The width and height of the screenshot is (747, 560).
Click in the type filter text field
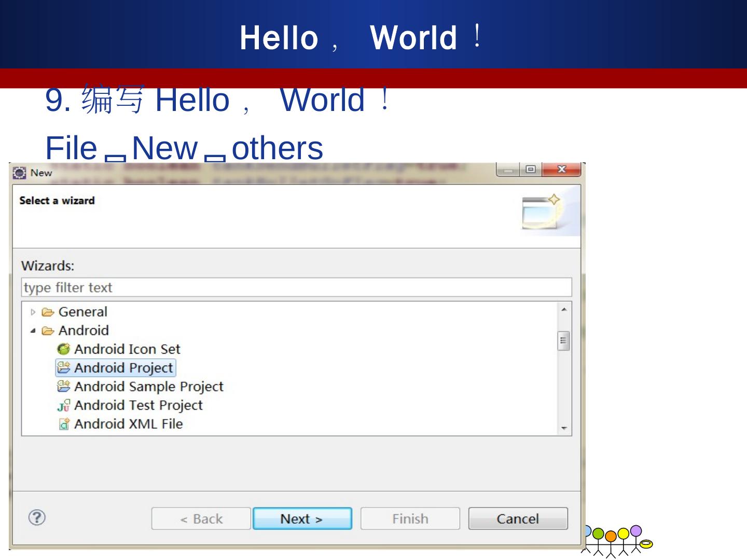(x=296, y=288)
